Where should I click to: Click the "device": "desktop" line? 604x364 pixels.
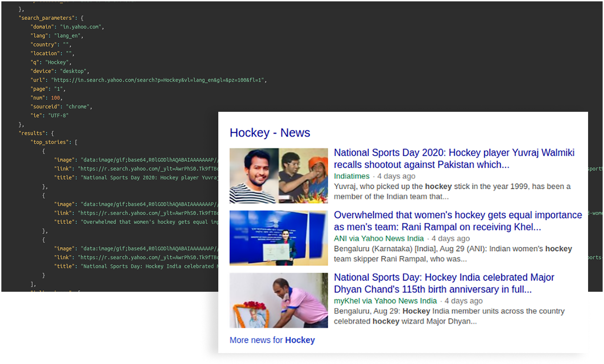click(60, 71)
